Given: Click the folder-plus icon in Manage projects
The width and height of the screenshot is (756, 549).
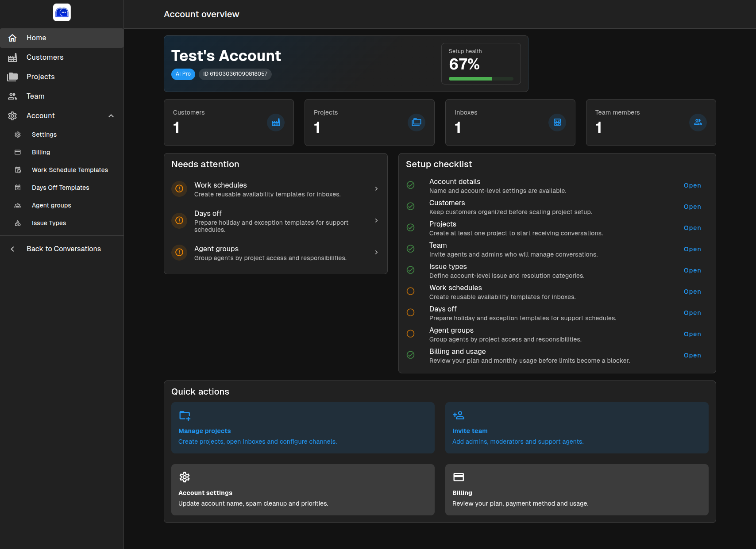Looking at the screenshot, I should (x=185, y=415).
